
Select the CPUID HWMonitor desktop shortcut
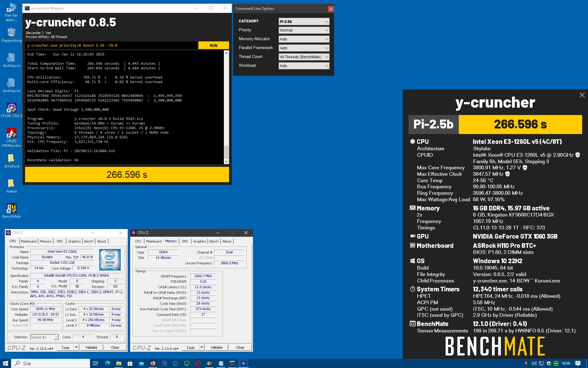(11, 137)
